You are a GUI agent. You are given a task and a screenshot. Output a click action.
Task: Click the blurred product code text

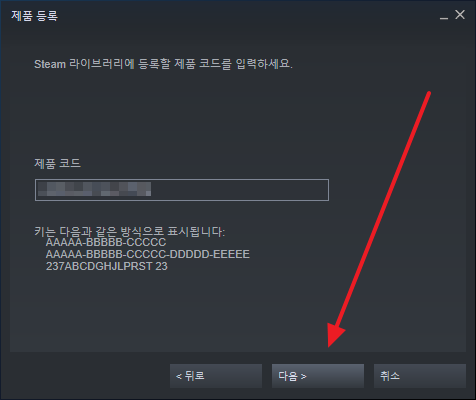pyautogui.click(x=94, y=189)
